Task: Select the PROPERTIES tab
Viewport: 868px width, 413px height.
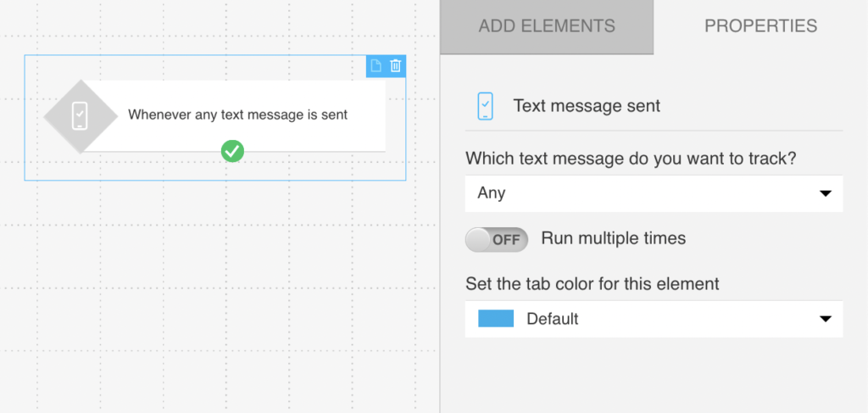Action: pos(760,26)
